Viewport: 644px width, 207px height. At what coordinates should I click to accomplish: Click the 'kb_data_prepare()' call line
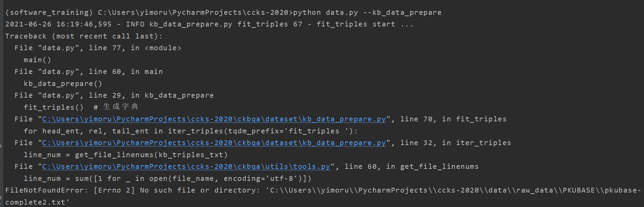tap(63, 84)
